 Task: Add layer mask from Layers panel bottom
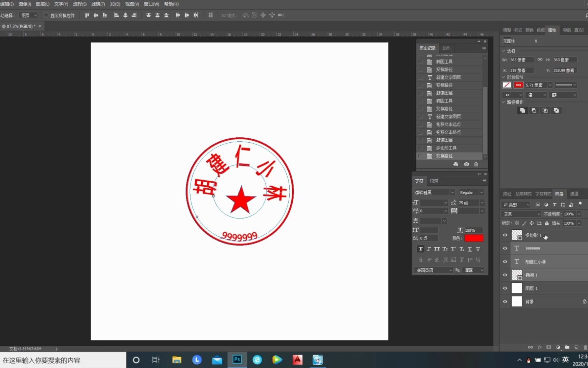click(548, 347)
